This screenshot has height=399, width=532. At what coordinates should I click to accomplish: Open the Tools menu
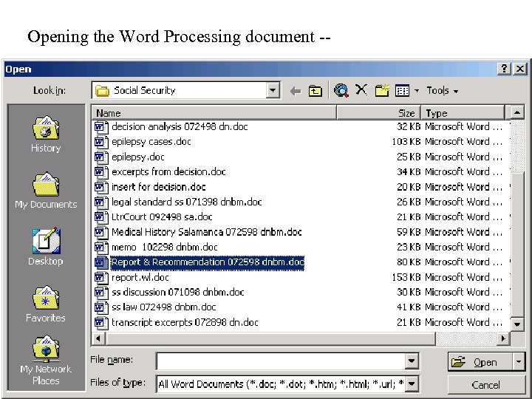(x=443, y=91)
